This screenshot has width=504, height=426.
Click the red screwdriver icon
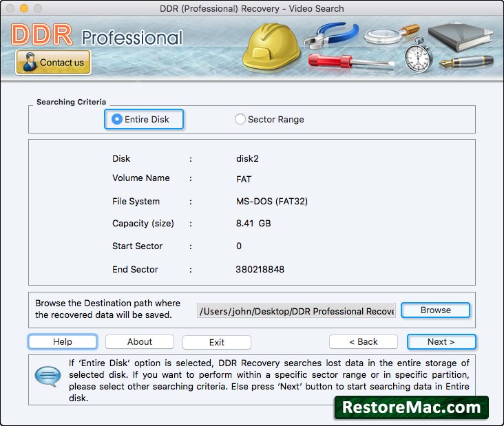coord(351,61)
